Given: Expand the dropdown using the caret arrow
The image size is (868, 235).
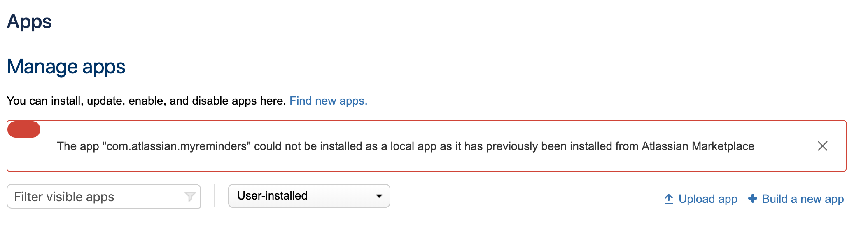Looking at the screenshot, I should (x=379, y=196).
